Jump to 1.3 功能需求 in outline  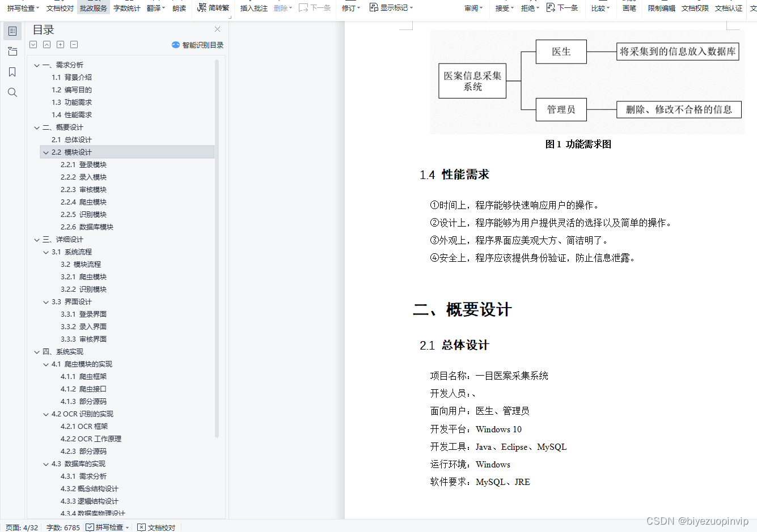click(71, 103)
